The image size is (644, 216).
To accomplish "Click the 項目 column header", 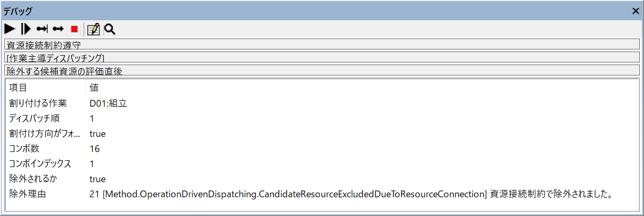I will coord(19,88).
